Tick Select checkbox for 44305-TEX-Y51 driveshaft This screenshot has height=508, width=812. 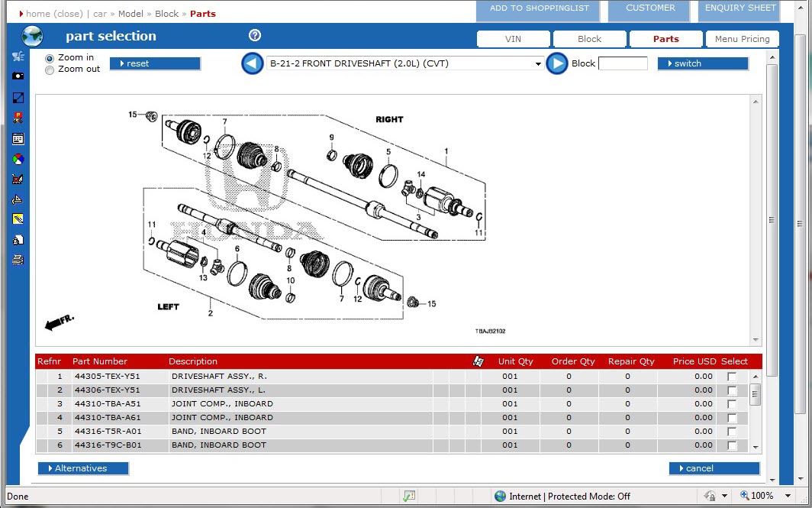click(732, 377)
